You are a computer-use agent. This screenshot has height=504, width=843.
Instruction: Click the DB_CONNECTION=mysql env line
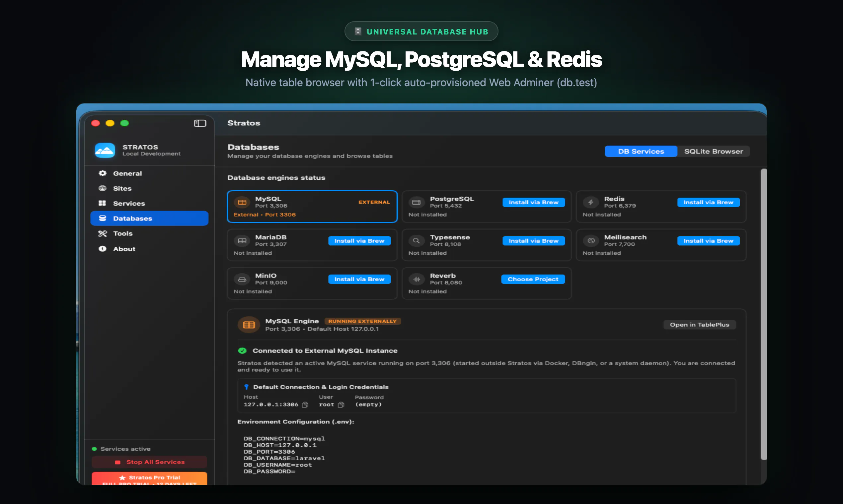point(284,438)
